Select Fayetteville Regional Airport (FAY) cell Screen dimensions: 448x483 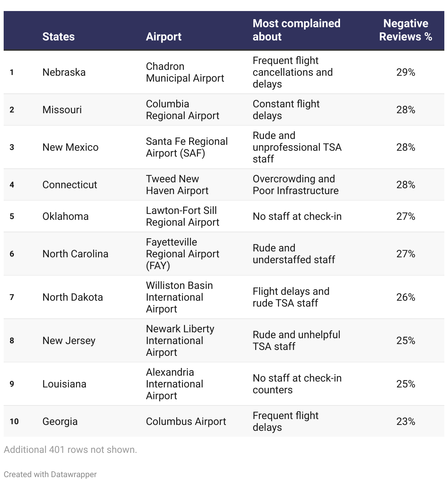[183, 254]
